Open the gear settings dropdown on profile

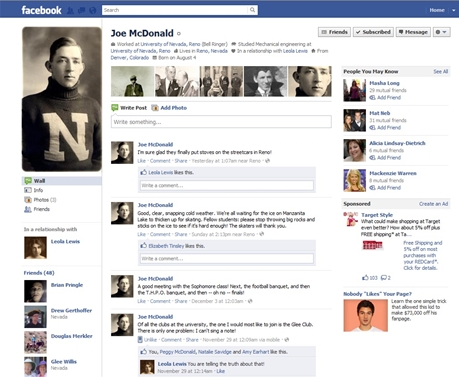(442, 32)
